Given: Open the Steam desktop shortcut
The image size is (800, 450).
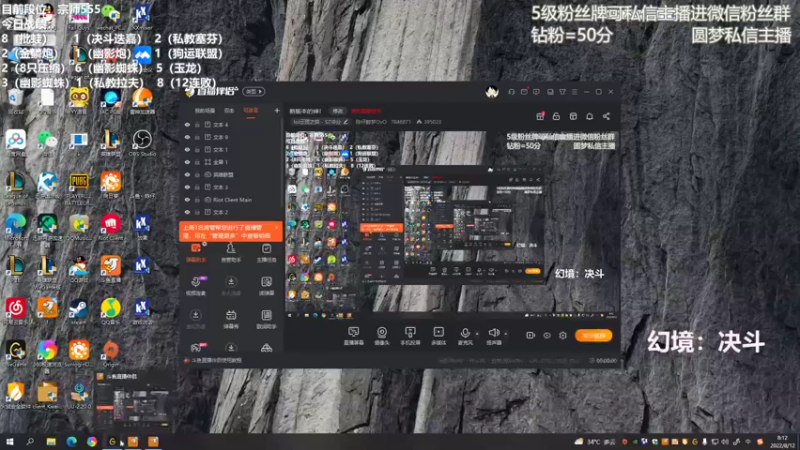Looking at the screenshot, I should (x=79, y=312).
